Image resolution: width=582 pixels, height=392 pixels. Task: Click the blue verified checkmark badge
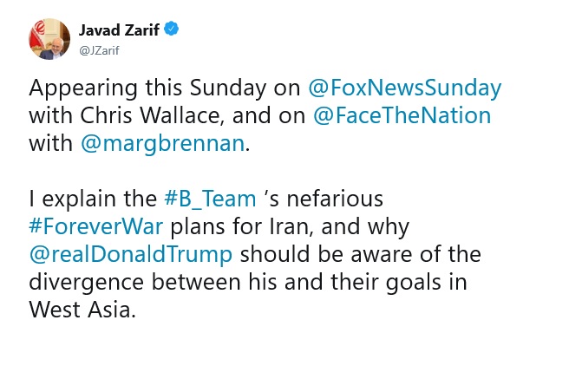click(x=174, y=29)
